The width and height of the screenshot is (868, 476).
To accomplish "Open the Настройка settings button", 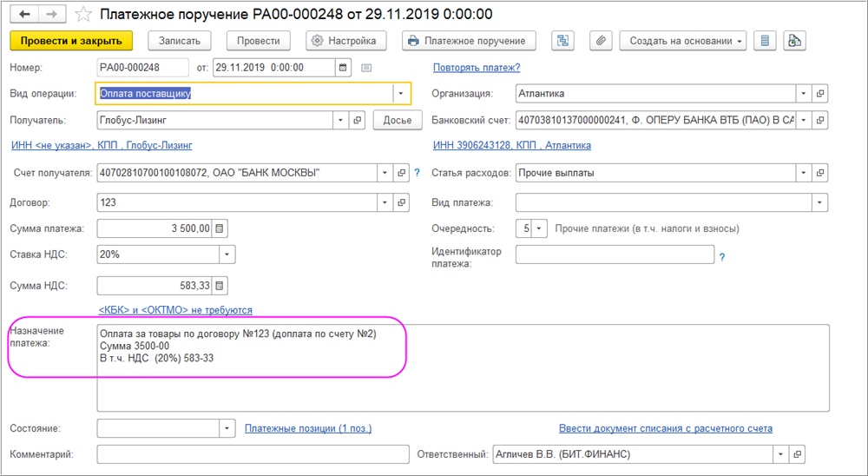I will (x=345, y=41).
